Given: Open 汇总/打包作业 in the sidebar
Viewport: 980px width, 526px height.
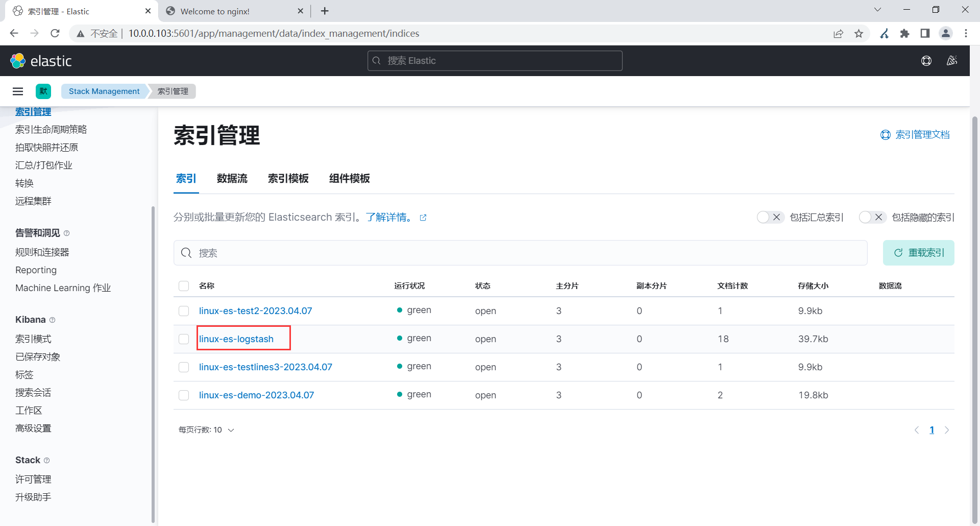Looking at the screenshot, I should tap(44, 165).
